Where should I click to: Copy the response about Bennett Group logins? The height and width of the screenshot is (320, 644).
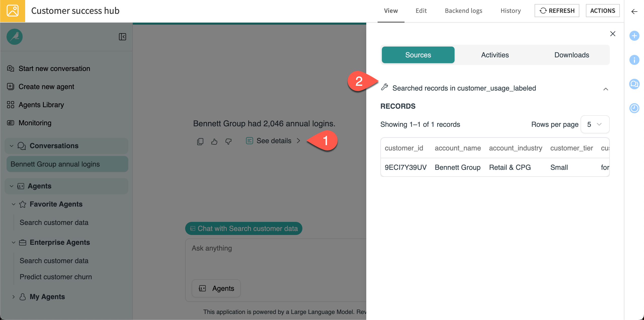pos(200,141)
